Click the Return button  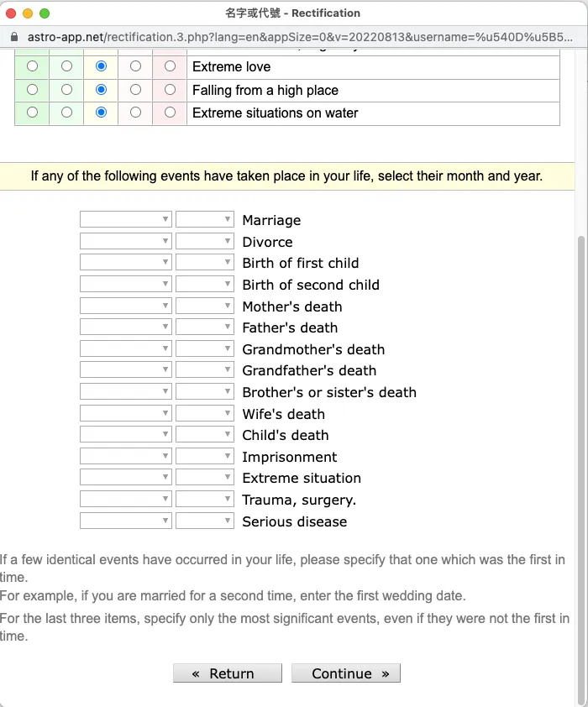pos(227,673)
